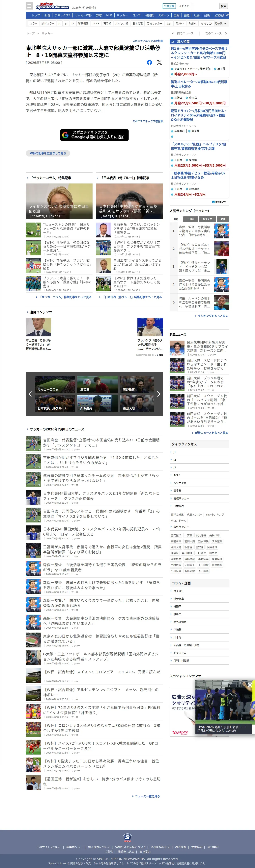Open ニュース一覧を見る link
Viewport: 255px width, 868px height.
click(x=147, y=796)
